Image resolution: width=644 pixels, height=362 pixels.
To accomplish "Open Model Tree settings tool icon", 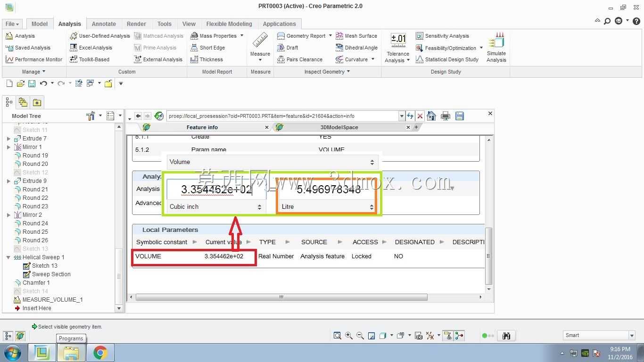I will (91, 115).
